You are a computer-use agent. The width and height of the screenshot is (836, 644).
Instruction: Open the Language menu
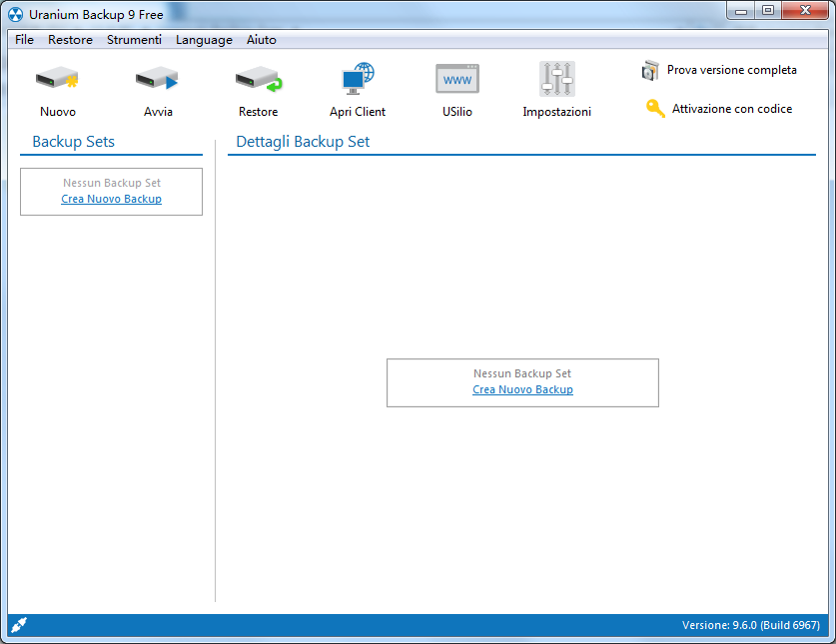tap(204, 40)
